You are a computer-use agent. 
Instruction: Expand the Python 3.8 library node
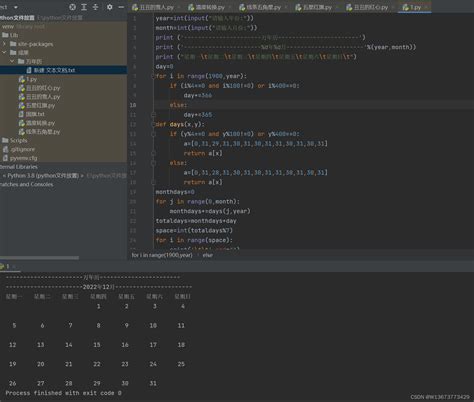click(4, 176)
